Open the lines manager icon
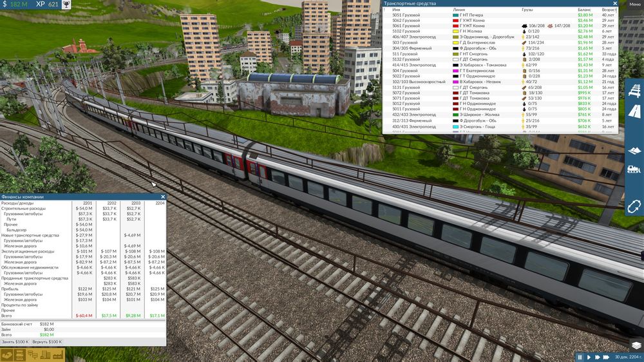This screenshot has height=362, width=644. [x=32, y=355]
